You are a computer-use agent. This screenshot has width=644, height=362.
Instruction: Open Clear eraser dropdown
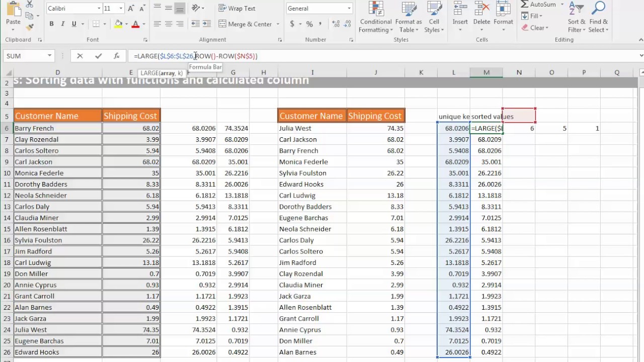tap(535, 28)
